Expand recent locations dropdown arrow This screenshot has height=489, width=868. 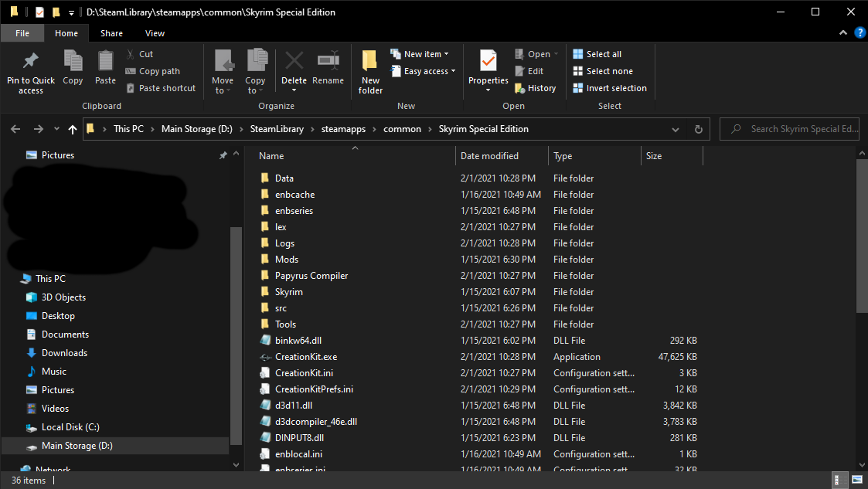click(x=56, y=129)
